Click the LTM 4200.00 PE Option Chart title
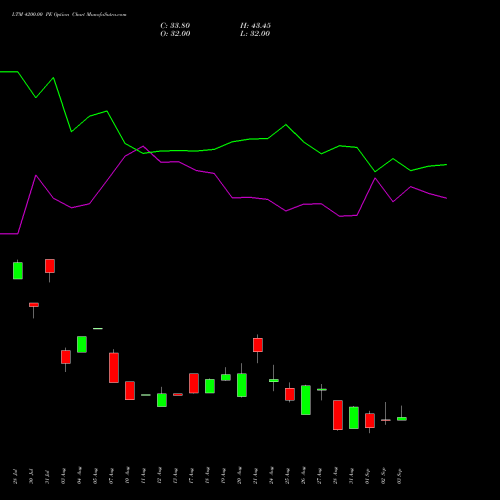500x500 pixels. click(x=69, y=14)
